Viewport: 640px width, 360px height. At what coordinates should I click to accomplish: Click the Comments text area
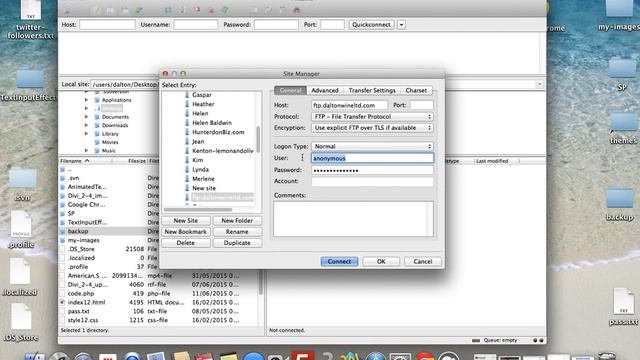353,218
